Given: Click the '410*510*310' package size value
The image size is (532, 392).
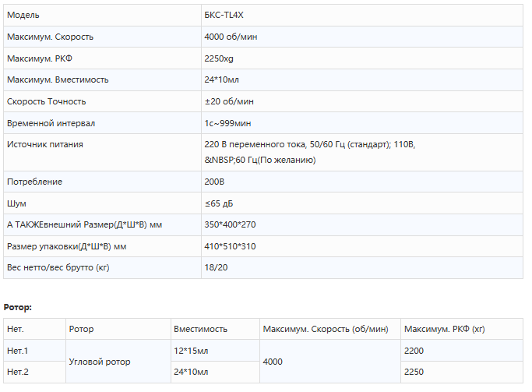Looking at the screenshot, I should [x=230, y=246].
